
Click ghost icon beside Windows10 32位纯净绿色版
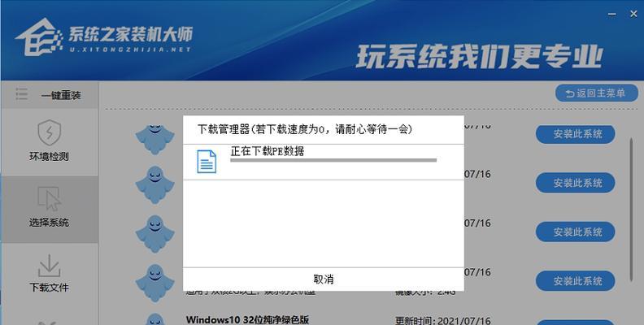[x=155, y=320]
